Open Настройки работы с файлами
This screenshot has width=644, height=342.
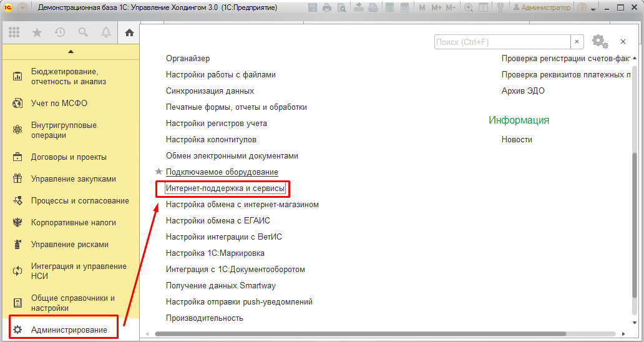(220, 75)
